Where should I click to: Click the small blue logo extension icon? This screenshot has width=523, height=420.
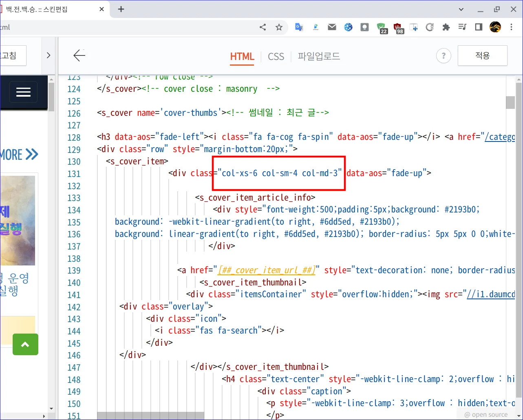[316, 27]
